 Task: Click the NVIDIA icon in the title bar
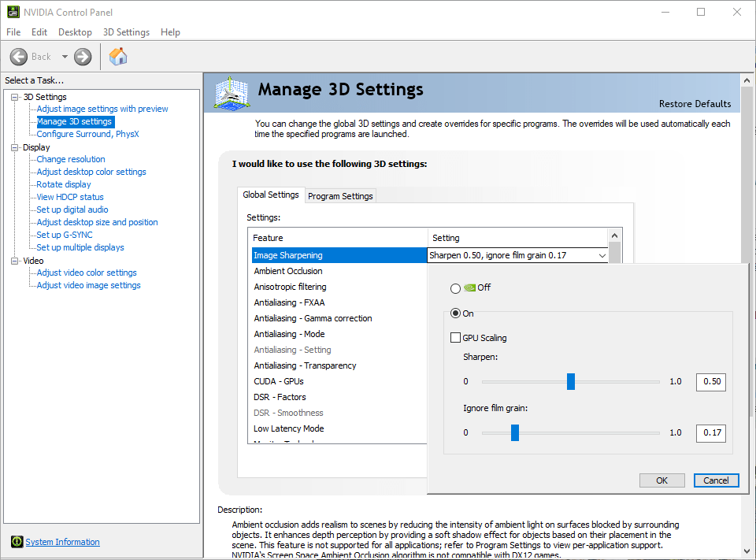(13, 12)
